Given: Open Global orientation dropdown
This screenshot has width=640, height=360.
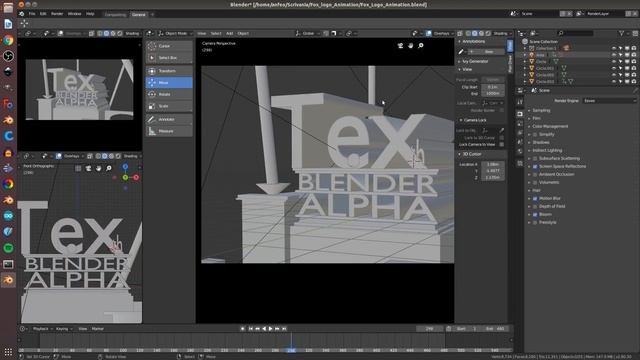Looking at the screenshot, I should coord(308,33).
